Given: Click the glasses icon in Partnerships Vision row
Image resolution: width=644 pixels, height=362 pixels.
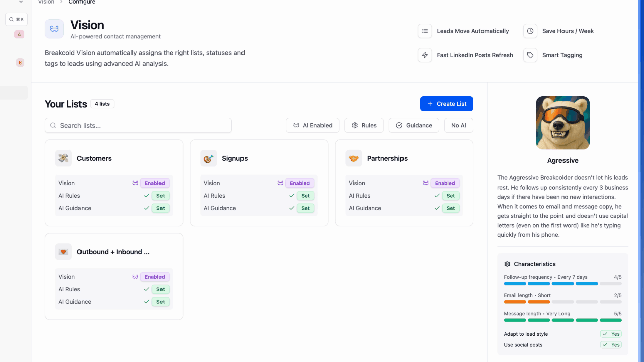Looking at the screenshot, I should 426,183.
